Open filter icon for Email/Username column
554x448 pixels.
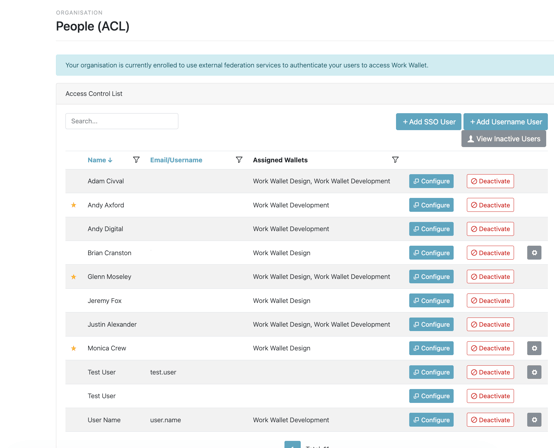click(x=239, y=160)
